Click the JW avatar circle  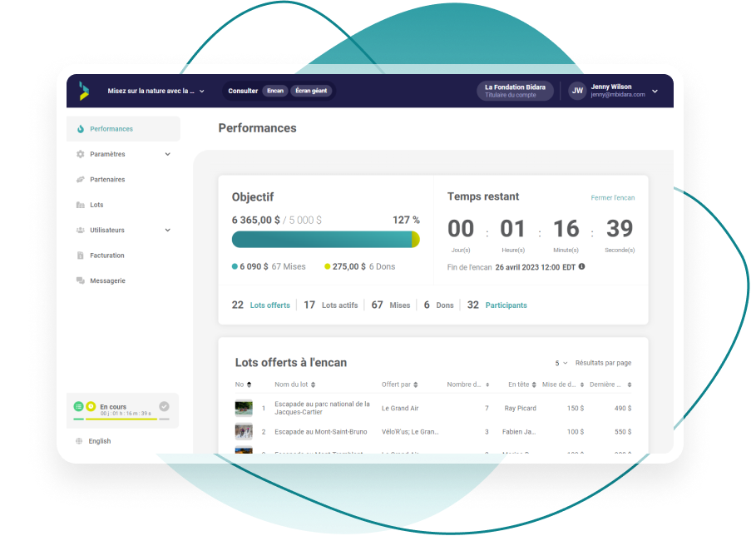(x=577, y=91)
